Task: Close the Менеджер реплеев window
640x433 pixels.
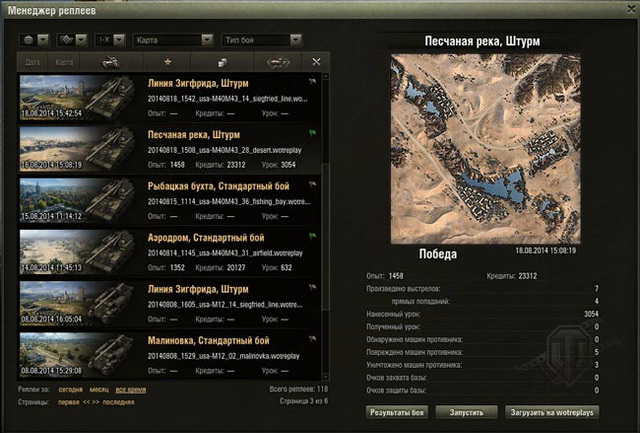Action: [631, 9]
